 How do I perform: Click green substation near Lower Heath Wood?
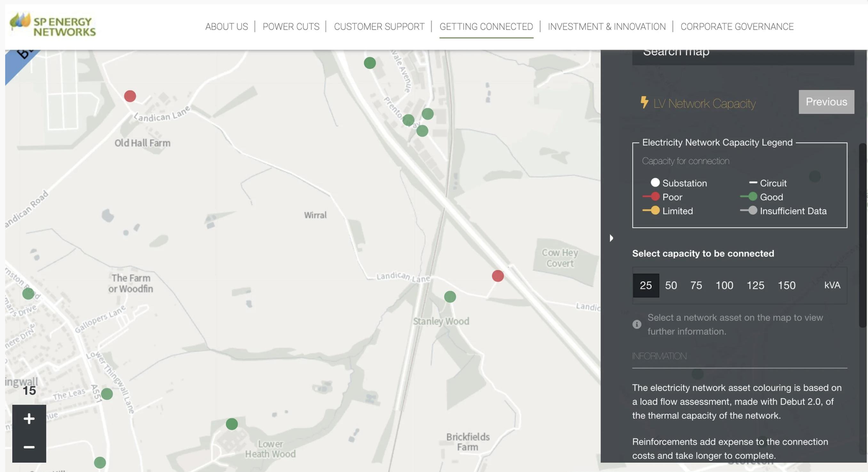[x=232, y=424]
